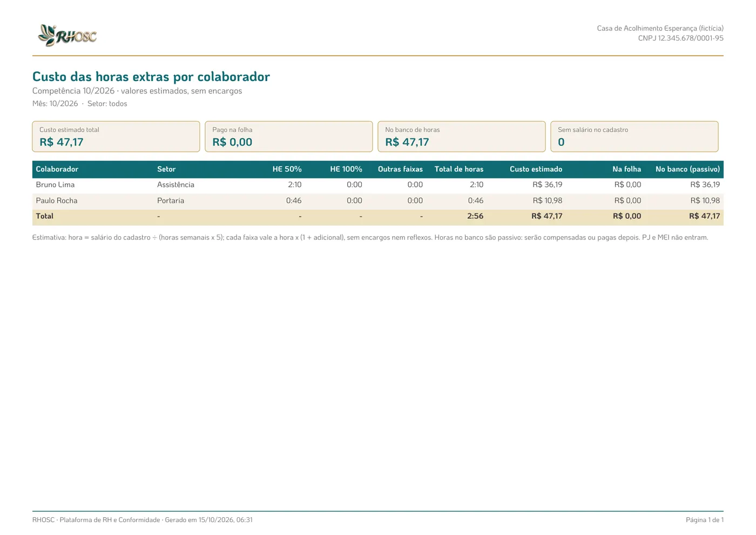Screen dimensions: 756x535
Task: Click the 'Setor' column header
Action: pyautogui.click(x=166, y=169)
